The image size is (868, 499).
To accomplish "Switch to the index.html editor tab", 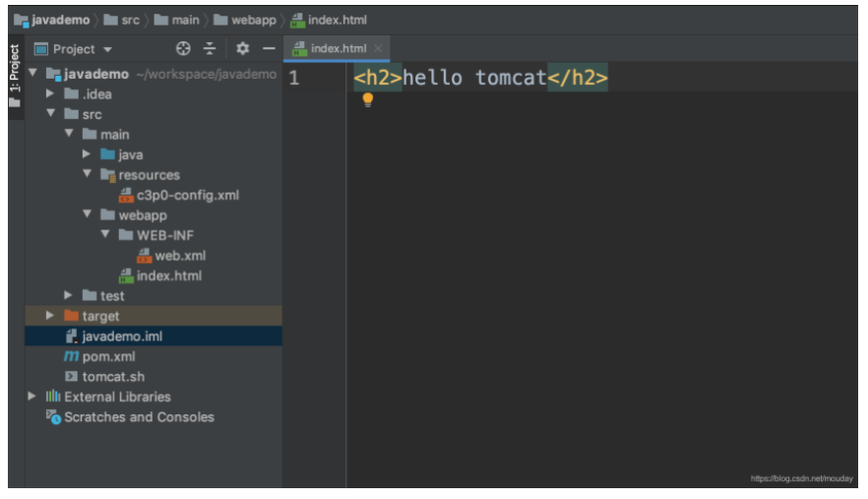I will pos(337,49).
